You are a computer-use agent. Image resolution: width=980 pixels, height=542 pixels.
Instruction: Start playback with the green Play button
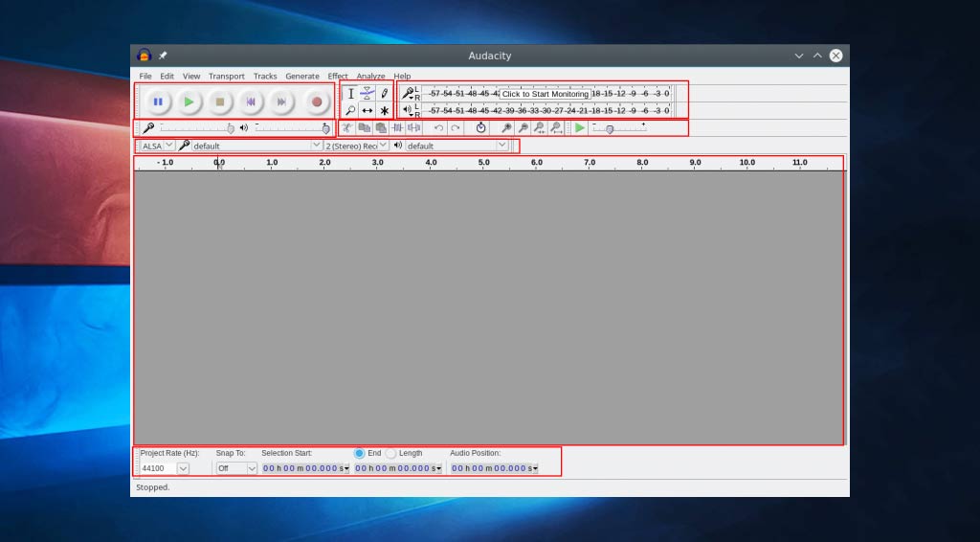coord(189,102)
